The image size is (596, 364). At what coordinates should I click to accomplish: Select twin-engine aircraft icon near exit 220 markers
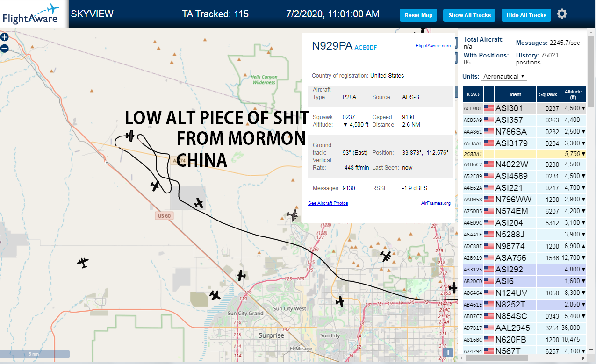point(386,256)
